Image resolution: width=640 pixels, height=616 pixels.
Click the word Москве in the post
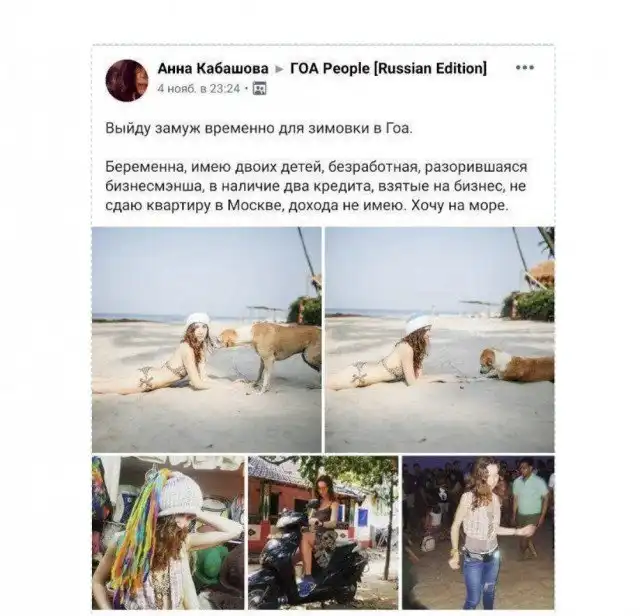click(255, 205)
